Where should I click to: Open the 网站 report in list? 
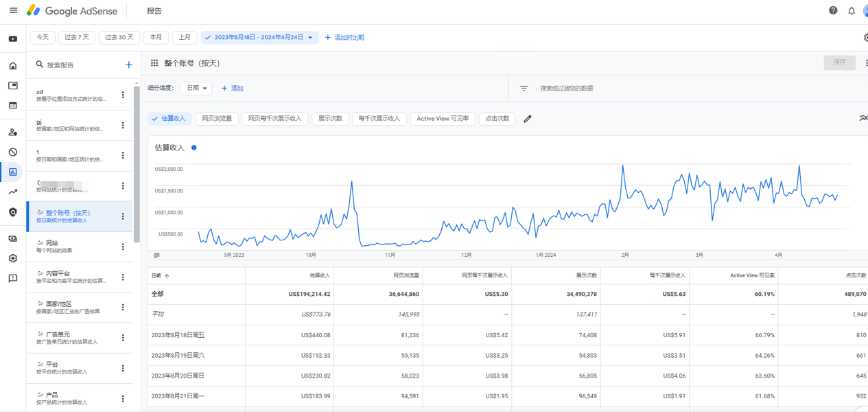pyautogui.click(x=80, y=247)
